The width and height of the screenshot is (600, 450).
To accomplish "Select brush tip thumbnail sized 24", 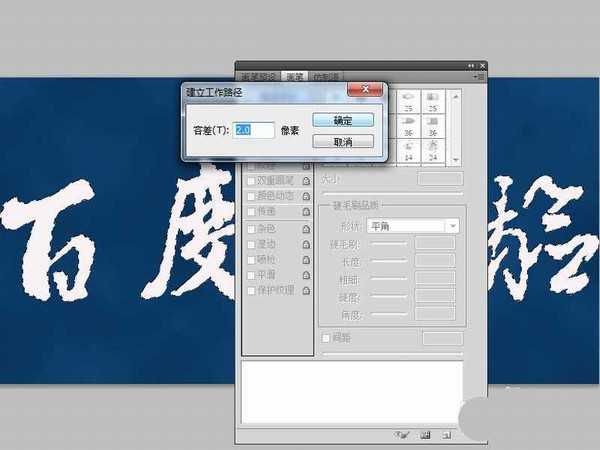I will click(x=433, y=152).
